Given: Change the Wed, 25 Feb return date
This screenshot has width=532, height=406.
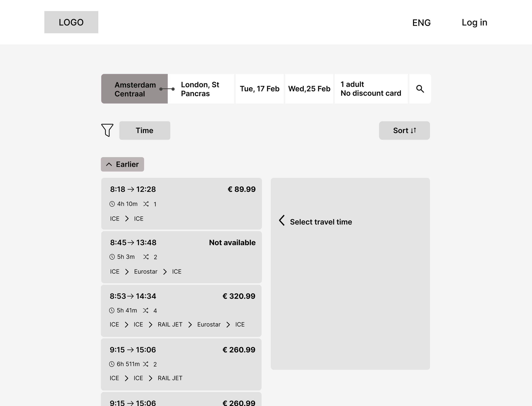Looking at the screenshot, I should [309, 89].
